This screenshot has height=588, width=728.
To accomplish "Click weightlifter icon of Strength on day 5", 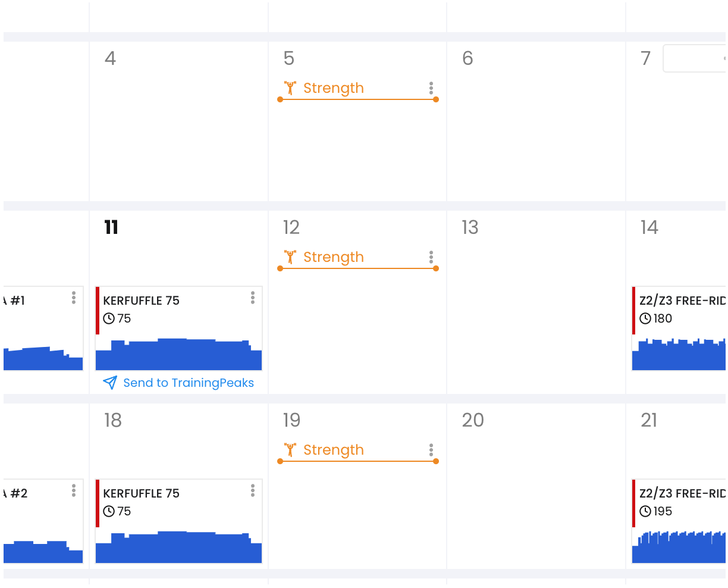I will pos(290,88).
